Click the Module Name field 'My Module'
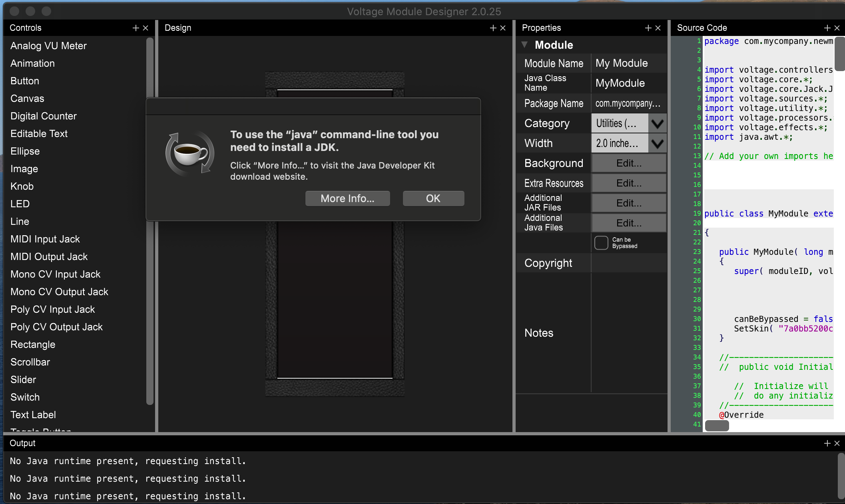Screen dimensions: 845x504 pyautogui.click(x=629, y=63)
